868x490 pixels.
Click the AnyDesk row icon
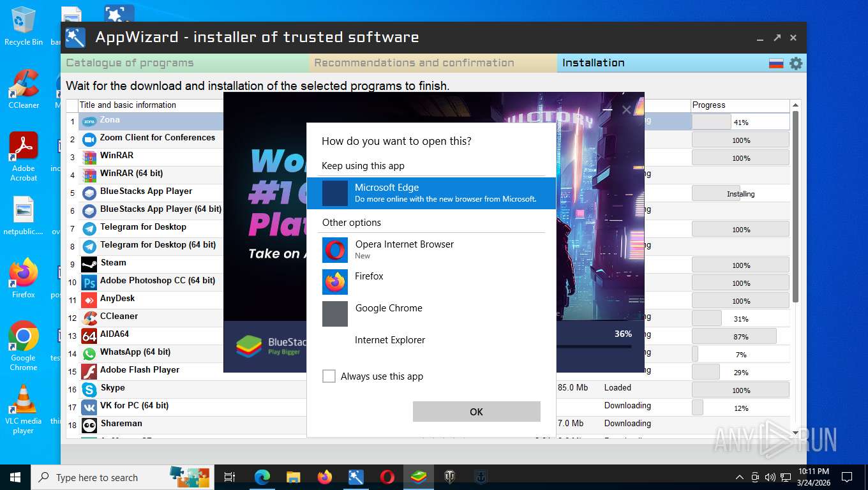coord(89,300)
